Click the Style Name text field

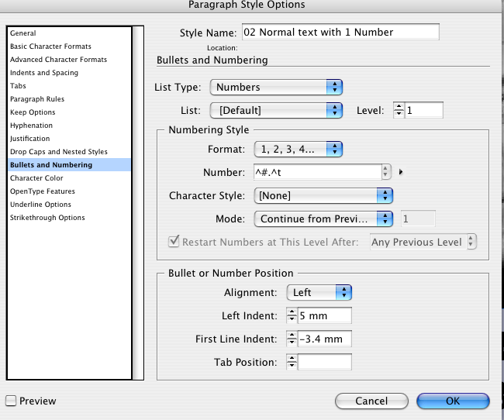340,32
